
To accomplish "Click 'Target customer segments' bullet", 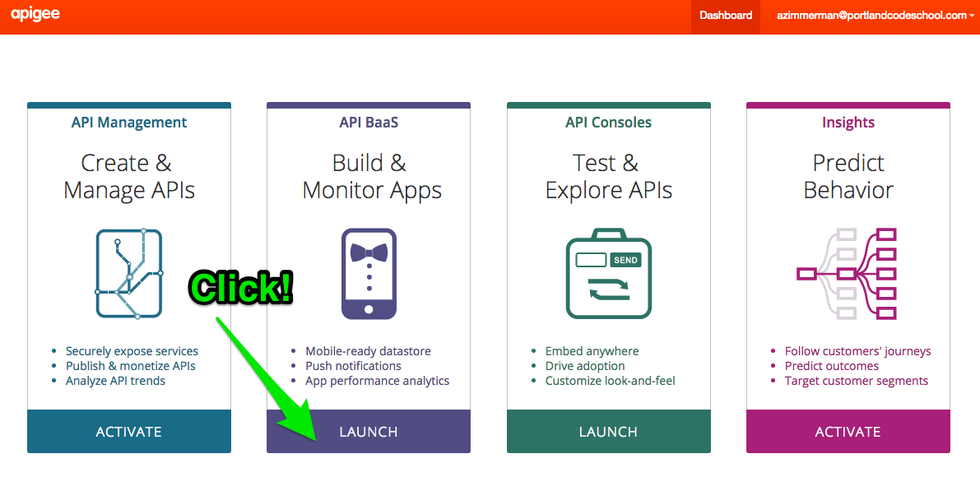I will 857,381.
